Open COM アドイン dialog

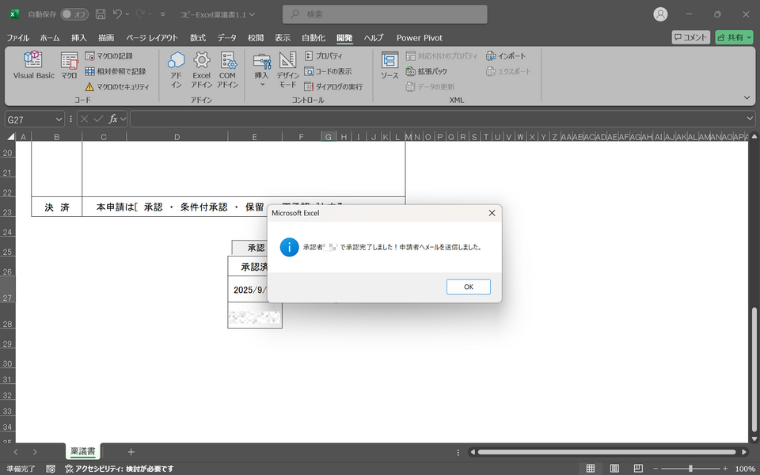(228, 66)
